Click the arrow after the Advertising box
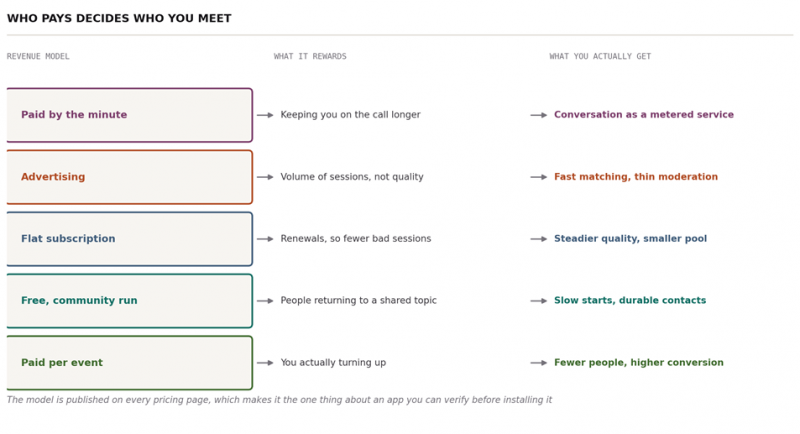 coord(265,177)
